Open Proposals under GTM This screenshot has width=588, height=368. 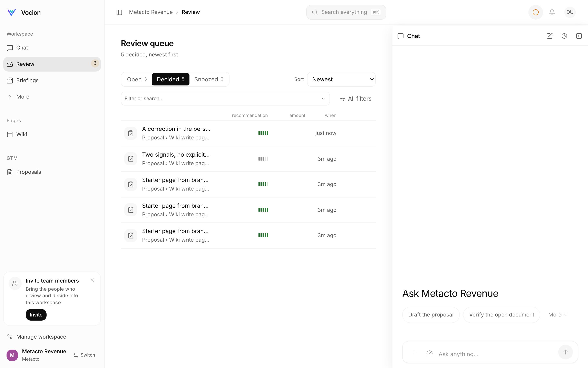(52, 172)
